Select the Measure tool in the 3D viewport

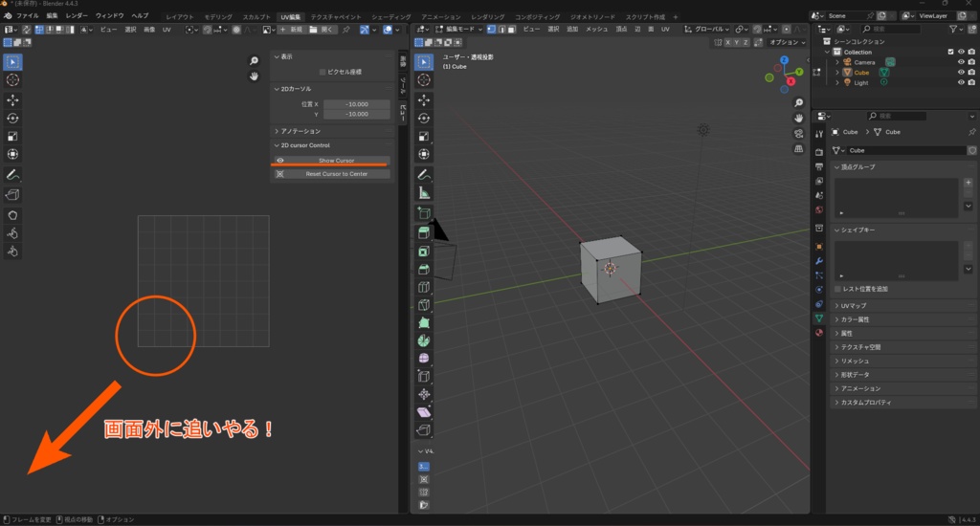(x=424, y=193)
